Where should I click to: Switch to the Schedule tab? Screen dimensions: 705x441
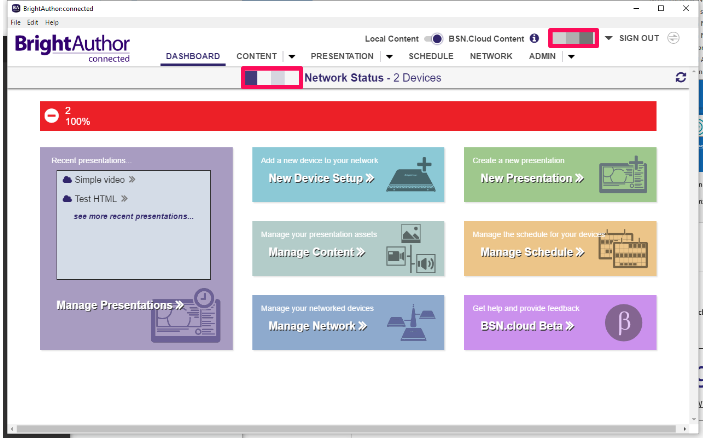pos(431,56)
